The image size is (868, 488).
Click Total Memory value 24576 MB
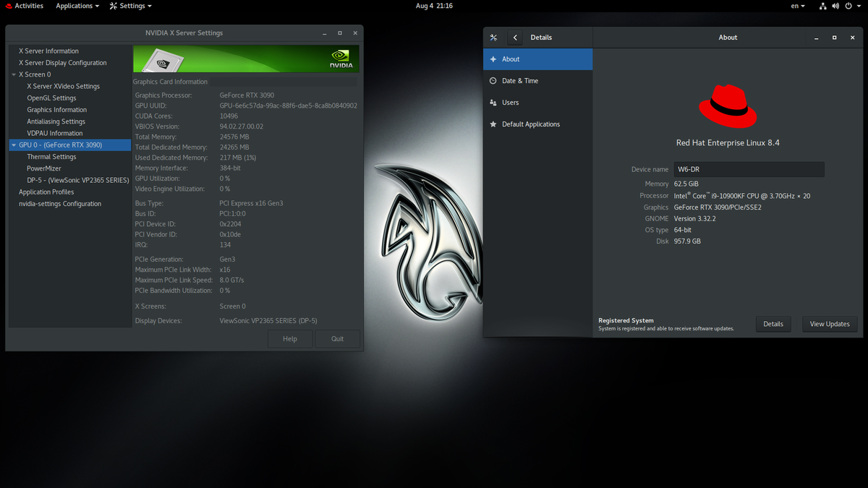tap(234, 137)
